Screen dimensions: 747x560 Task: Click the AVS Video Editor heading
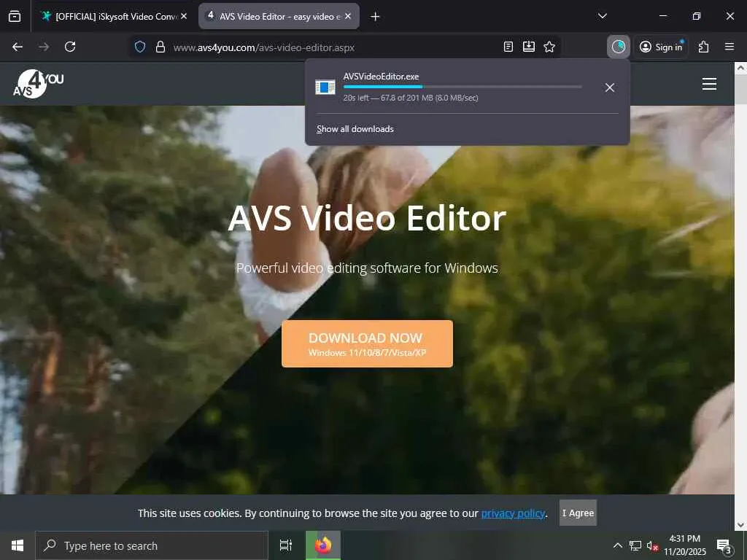coord(368,219)
